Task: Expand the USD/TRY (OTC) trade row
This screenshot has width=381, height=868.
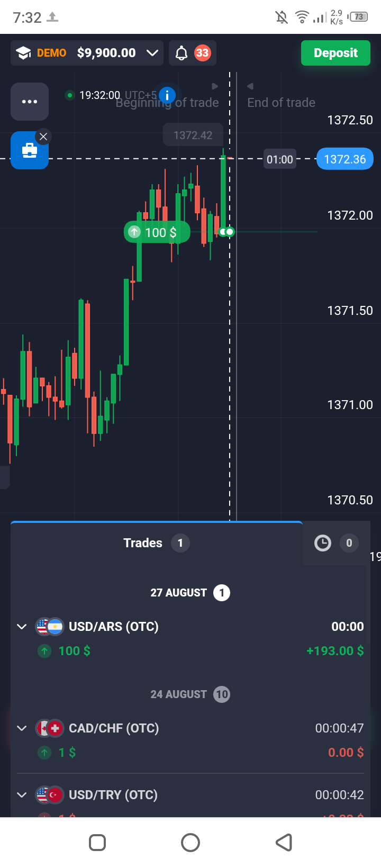Action: pyautogui.click(x=22, y=795)
